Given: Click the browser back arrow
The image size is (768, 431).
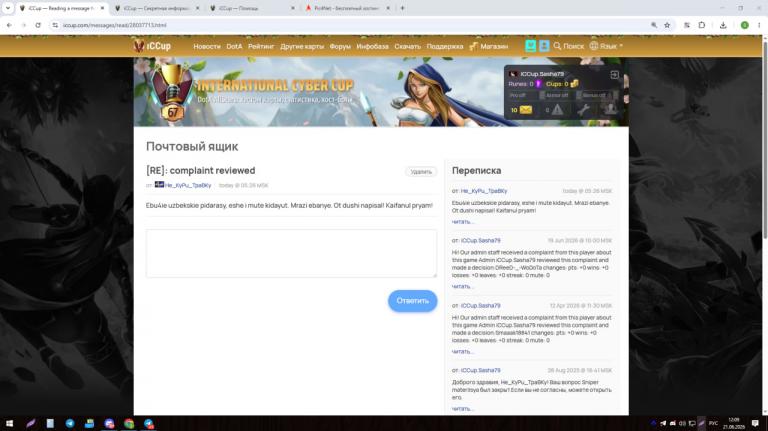Looking at the screenshot, I should click(x=9, y=25).
